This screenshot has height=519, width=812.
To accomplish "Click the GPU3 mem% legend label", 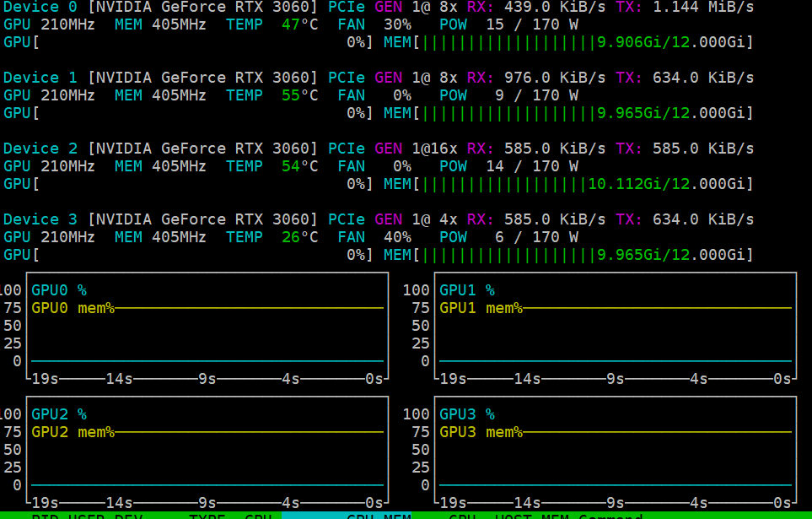I will click(481, 432).
